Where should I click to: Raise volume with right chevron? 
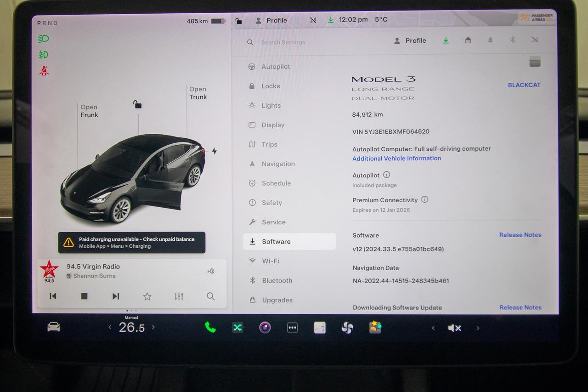click(x=478, y=328)
